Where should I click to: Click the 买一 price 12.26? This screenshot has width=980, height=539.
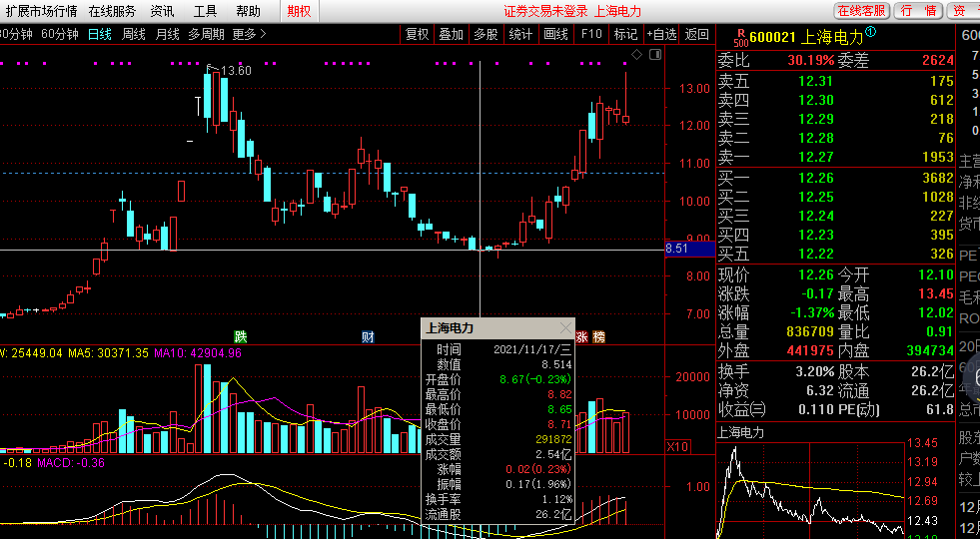(815, 178)
